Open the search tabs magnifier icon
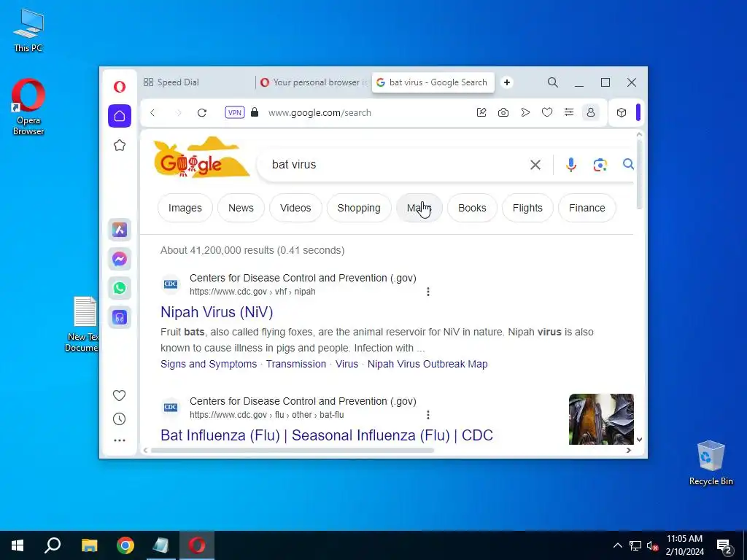Viewport: 747px width, 560px height. click(553, 82)
